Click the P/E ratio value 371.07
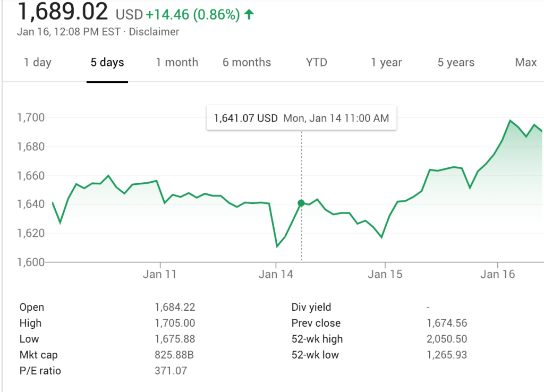Screen dimensions: 544x392 point(171,371)
